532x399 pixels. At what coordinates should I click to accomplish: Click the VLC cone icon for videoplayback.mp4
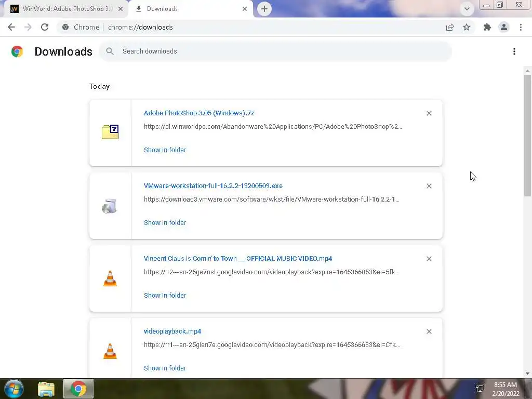tap(110, 351)
